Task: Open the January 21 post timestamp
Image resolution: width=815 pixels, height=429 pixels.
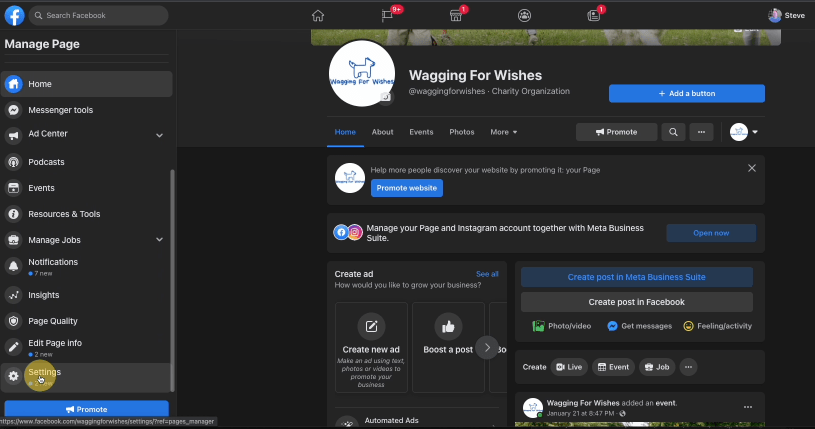Action: coord(581,413)
